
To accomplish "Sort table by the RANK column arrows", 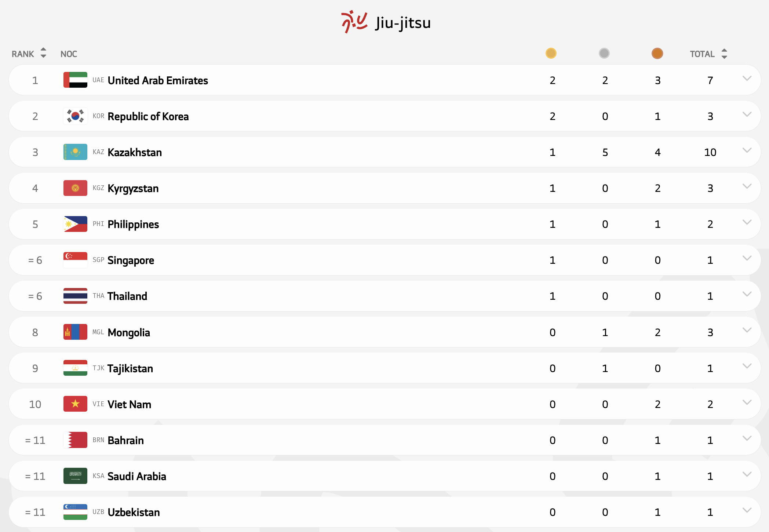I will (x=43, y=53).
